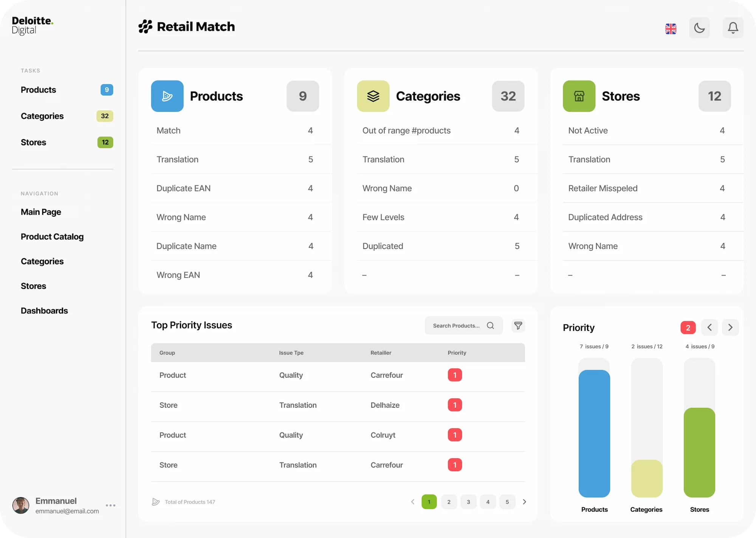Click the Retail Match logo icon
Image resolution: width=756 pixels, height=538 pixels.
coord(145,26)
